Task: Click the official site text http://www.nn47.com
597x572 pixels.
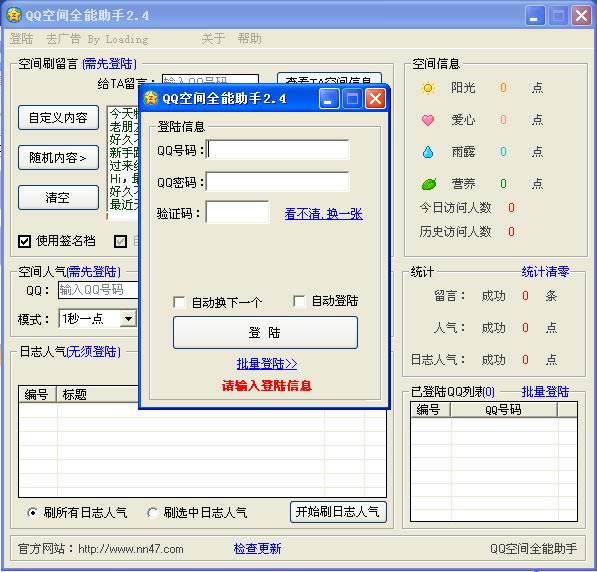Action: (x=131, y=549)
